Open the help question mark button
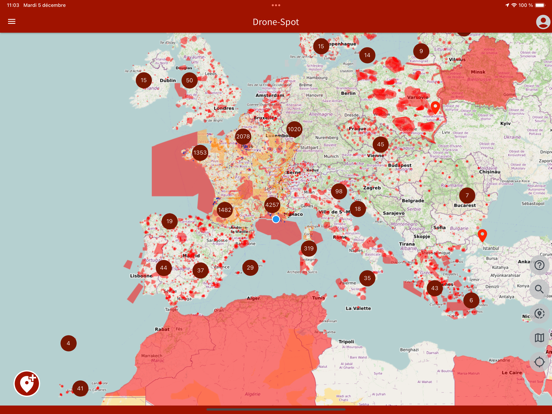This screenshot has height=414, width=552. (x=539, y=265)
